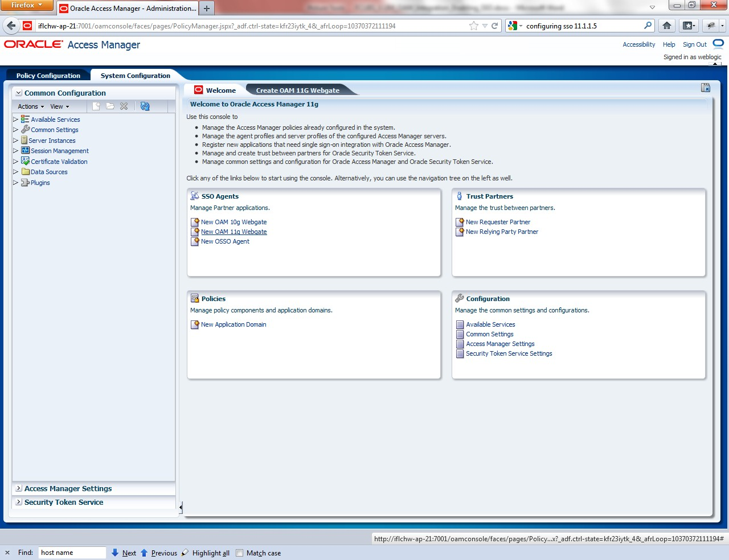Click the New OAM 11g Webgate link
The width and height of the screenshot is (729, 560).
pos(234,232)
